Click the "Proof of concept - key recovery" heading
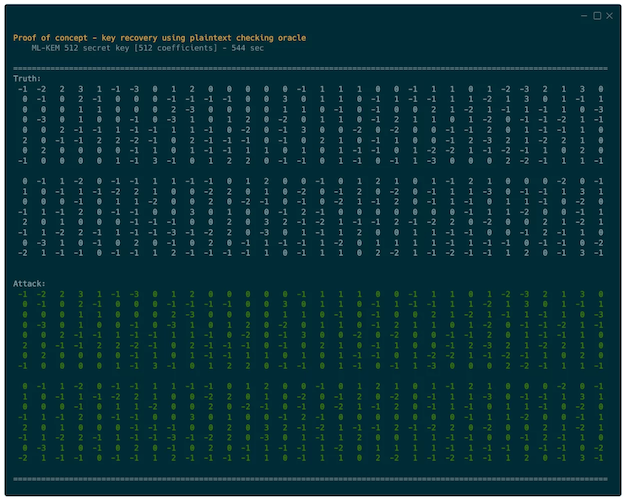 pyautogui.click(x=160, y=38)
